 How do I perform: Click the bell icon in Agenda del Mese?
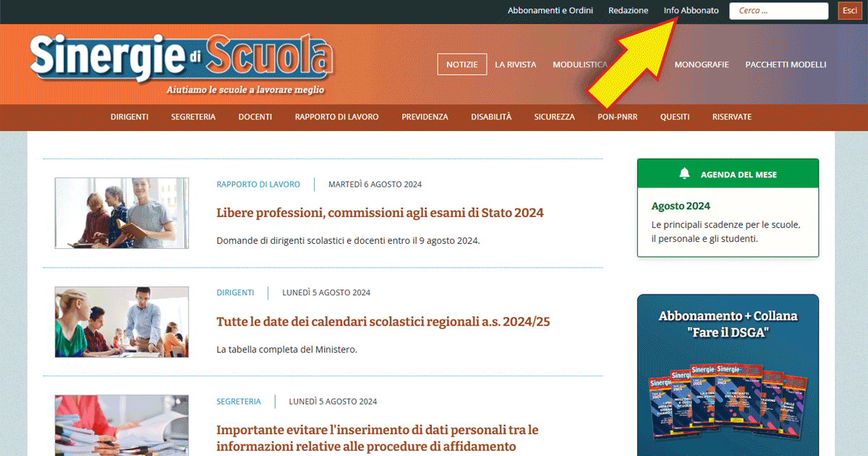pos(685,174)
